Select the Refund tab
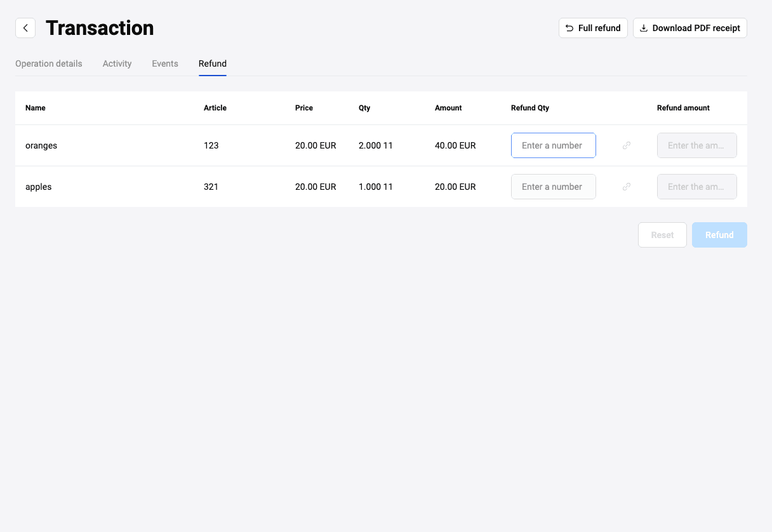This screenshot has height=532, width=772. pos(213,63)
